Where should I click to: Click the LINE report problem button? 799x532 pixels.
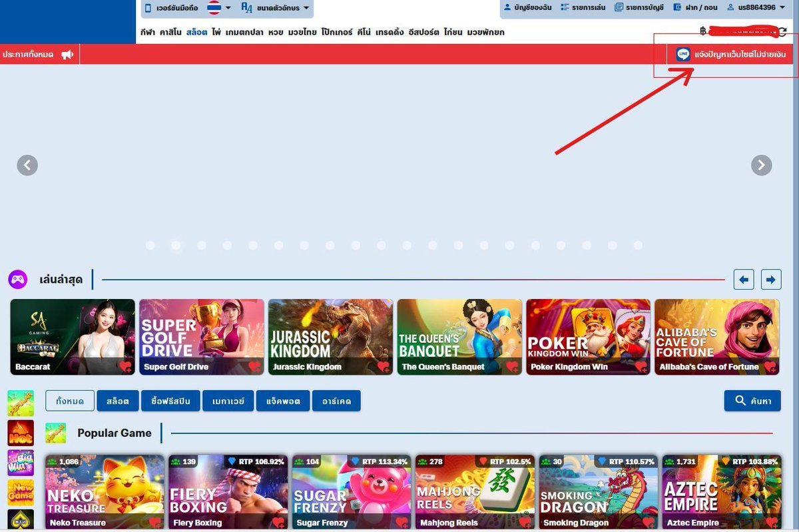pos(730,55)
